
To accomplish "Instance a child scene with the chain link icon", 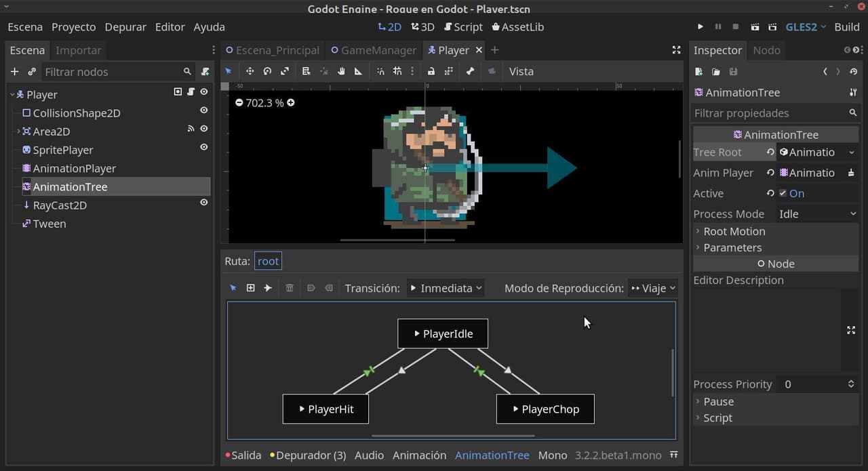I will 32,72.
